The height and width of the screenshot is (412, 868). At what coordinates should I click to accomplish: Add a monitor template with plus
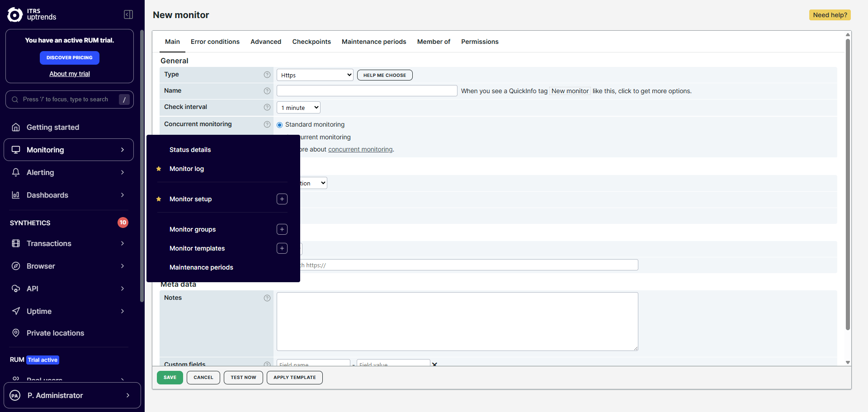(282, 248)
